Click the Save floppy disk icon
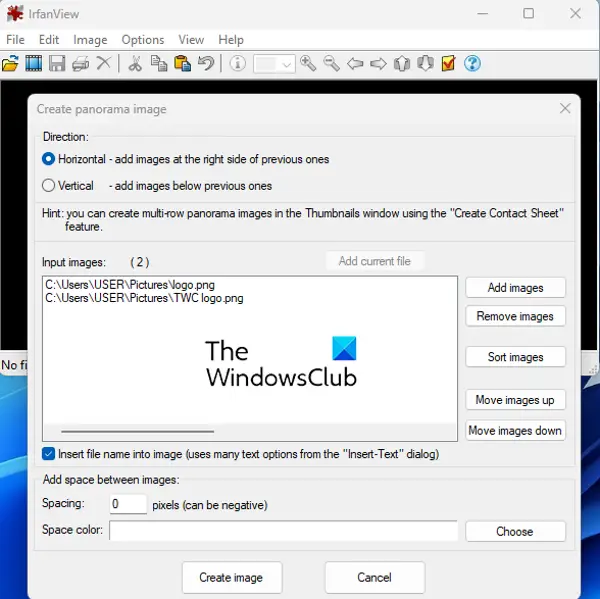Image resolution: width=600 pixels, height=599 pixels. tap(57, 64)
